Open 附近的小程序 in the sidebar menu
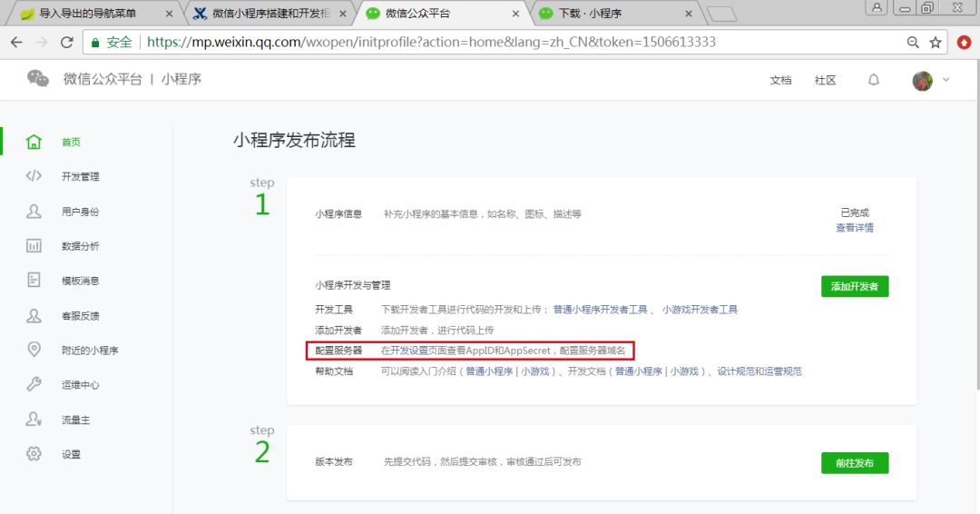The image size is (980, 514). [x=89, y=351]
